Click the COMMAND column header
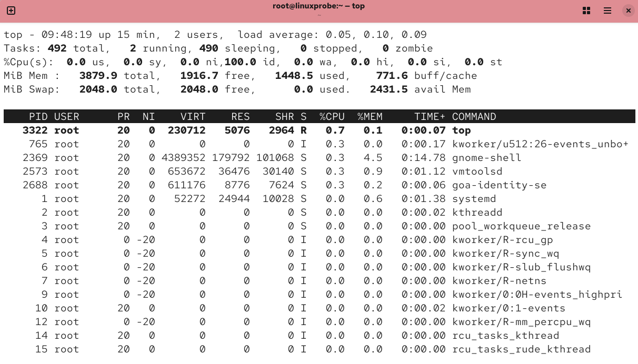638x364 pixels. pyautogui.click(x=474, y=117)
